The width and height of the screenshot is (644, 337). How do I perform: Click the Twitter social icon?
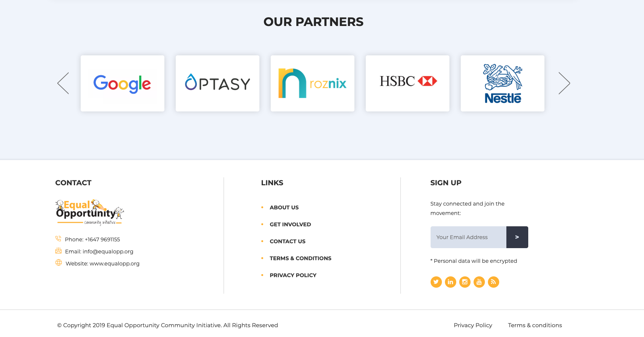tap(436, 282)
